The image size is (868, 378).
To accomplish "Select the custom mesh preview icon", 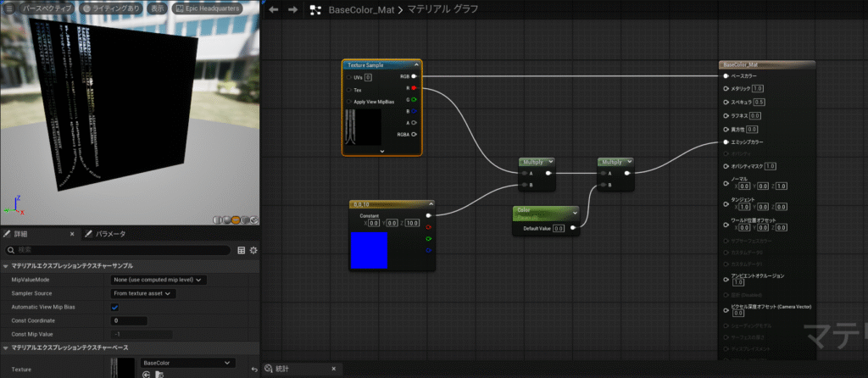I will pyautogui.click(x=253, y=220).
